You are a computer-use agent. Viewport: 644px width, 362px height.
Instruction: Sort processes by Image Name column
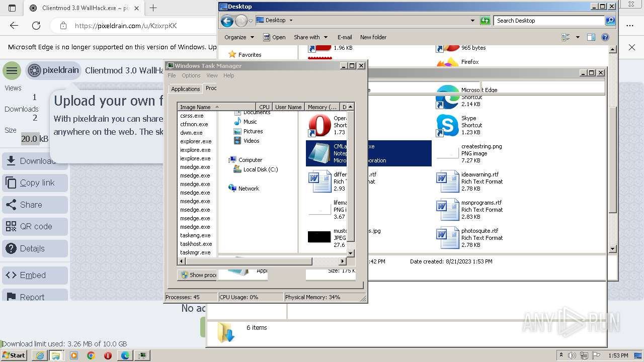pyautogui.click(x=217, y=107)
